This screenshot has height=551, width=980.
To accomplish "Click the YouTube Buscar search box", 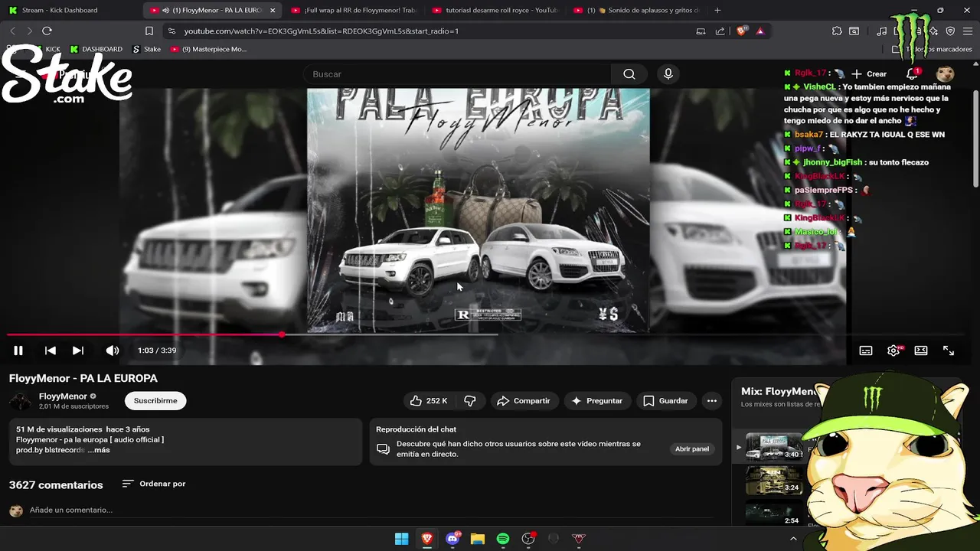I will point(458,74).
